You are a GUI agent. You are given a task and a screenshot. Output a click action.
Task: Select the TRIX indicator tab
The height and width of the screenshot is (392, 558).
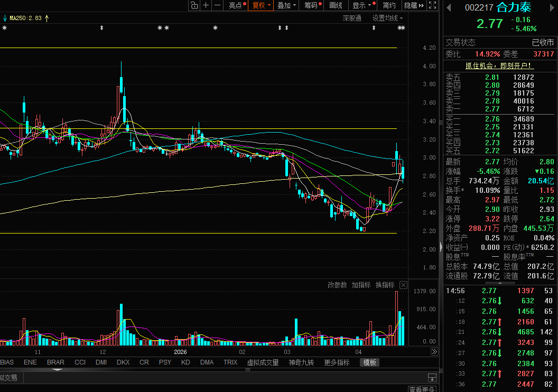(230, 362)
